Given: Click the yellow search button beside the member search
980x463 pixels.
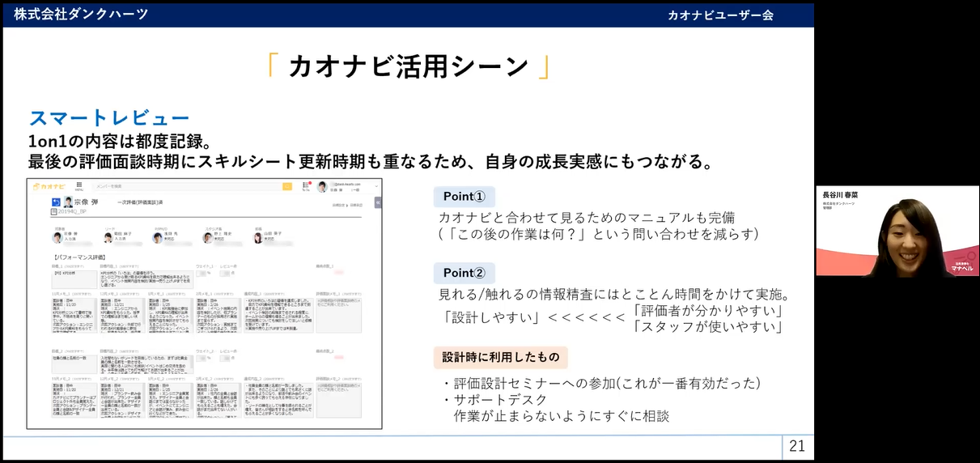Looking at the screenshot, I should click(x=287, y=186).
